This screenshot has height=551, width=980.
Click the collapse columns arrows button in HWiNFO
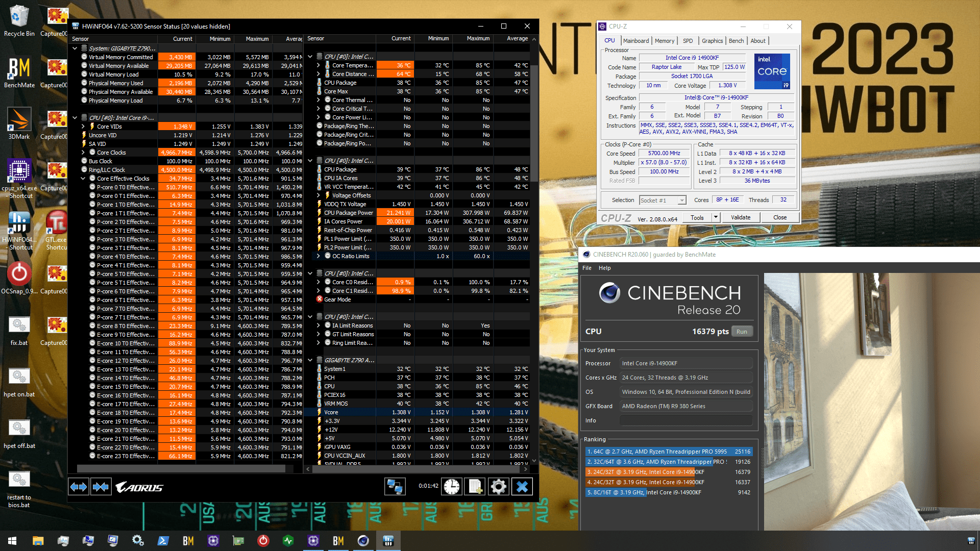click(101, 487)
